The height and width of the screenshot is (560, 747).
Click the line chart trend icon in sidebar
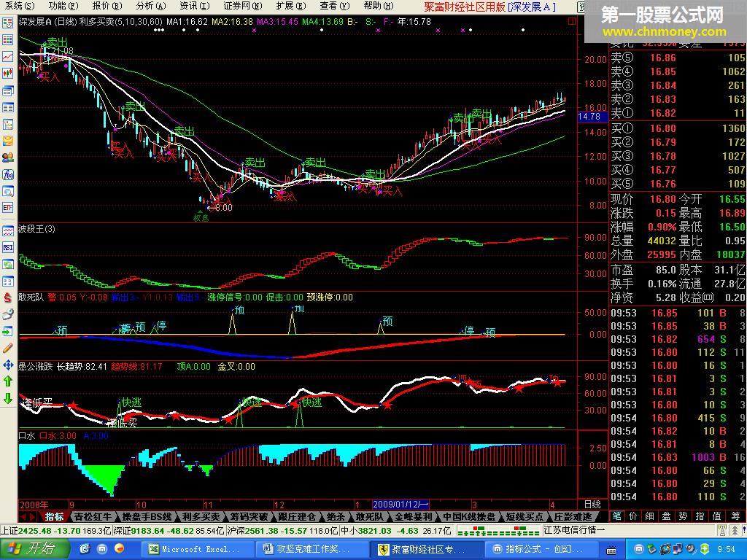point(7,56)
